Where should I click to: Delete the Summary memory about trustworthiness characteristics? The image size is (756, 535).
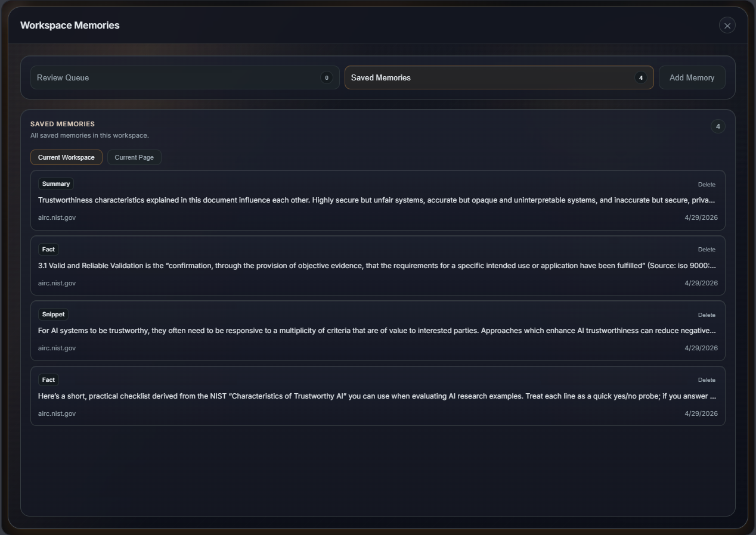tap(707, 185)
